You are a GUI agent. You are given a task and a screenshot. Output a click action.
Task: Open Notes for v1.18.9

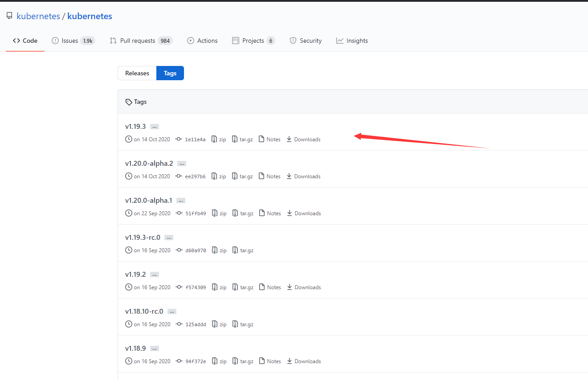point(270,361)
